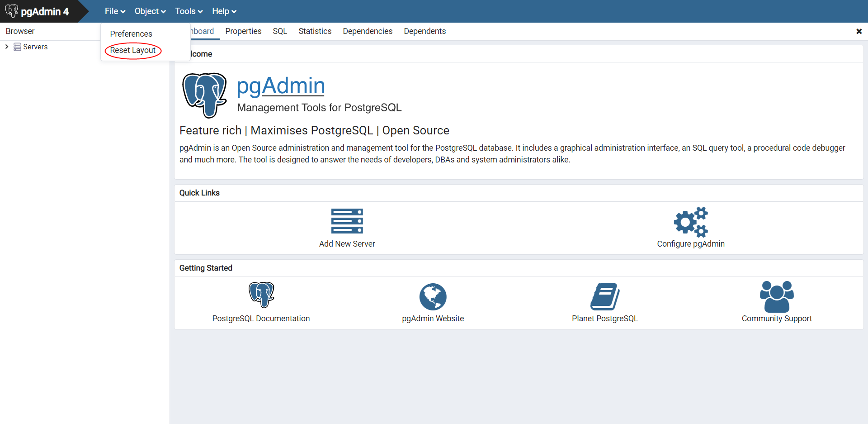This screenshot has height=424, width=868.
Task: Open the Help menu dropdown
Action: (x=224, y=11)
